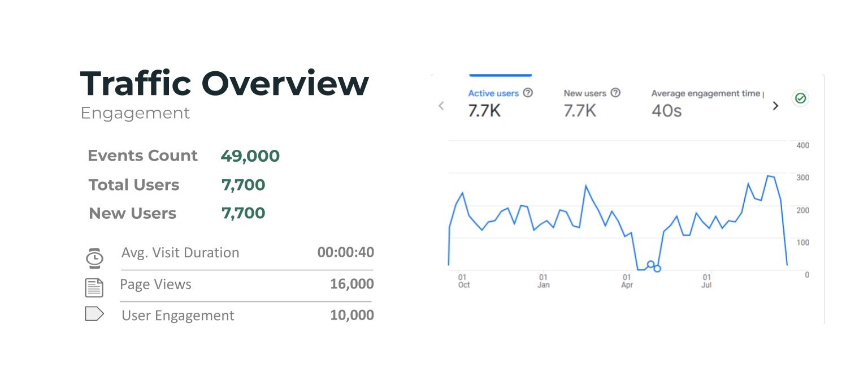Image resolution: width=868 pixels, height=384 pixels.
Task: Switch to the Average engagement time tab
Action: [x=706, y=103]
